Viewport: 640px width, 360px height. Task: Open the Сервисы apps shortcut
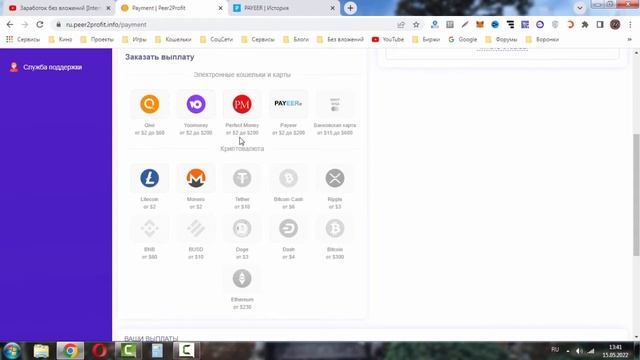tap(23, 40)
